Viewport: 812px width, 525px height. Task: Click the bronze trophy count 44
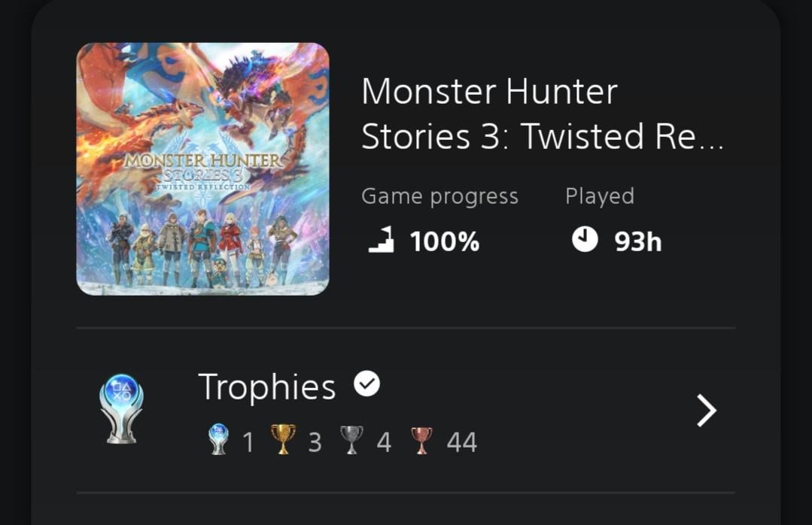461,442
